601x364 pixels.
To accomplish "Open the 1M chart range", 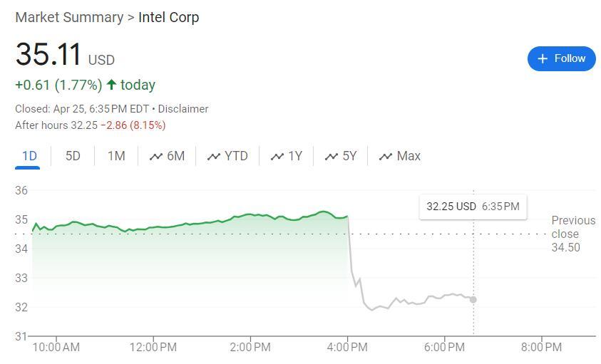I will tap(116, 156).
